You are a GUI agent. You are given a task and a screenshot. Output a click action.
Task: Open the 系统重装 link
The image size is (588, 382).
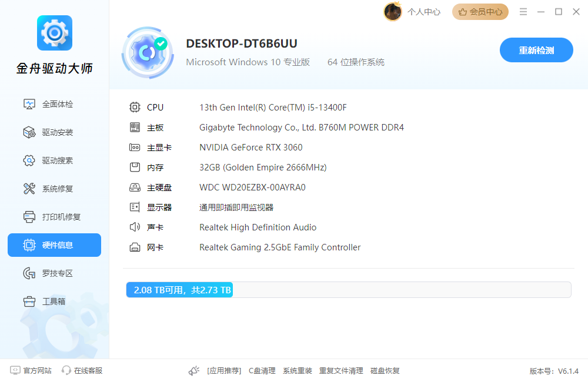[x=298, y=371]
